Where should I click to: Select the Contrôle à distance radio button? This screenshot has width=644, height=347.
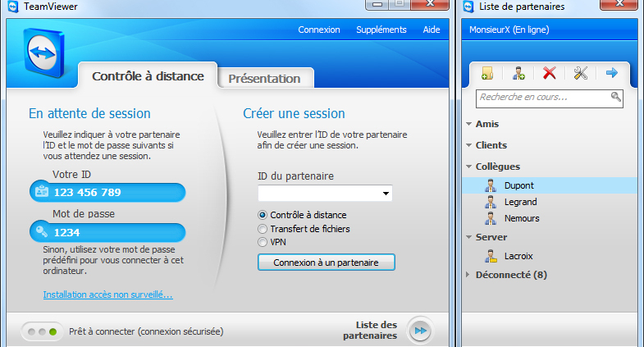click(x=262, y=215)
